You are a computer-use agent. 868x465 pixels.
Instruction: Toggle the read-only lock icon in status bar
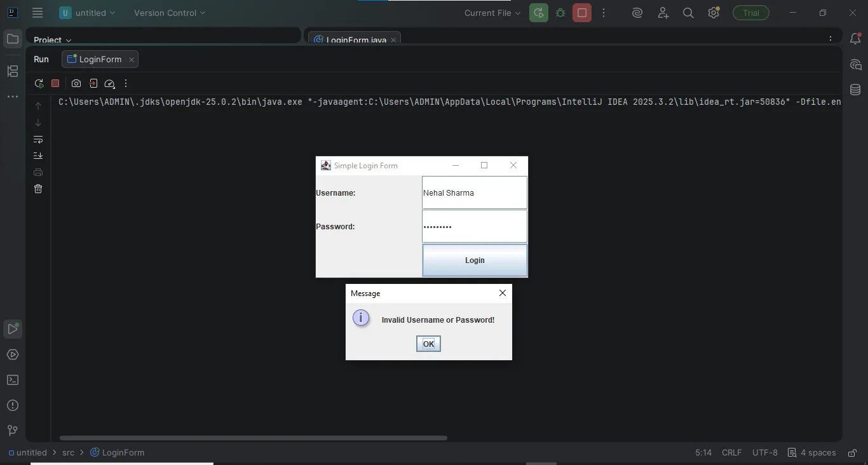click(x=852, y=453)
